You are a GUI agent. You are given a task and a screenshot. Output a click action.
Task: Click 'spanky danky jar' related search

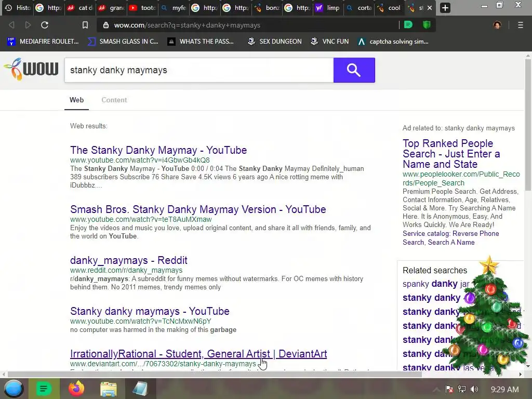click(x=436, y=284)
